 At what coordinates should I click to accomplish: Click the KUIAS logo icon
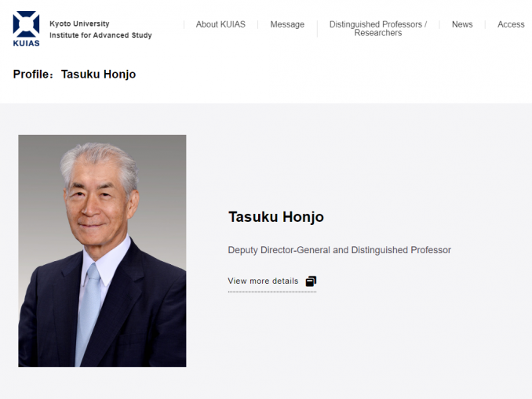[26, 29]
